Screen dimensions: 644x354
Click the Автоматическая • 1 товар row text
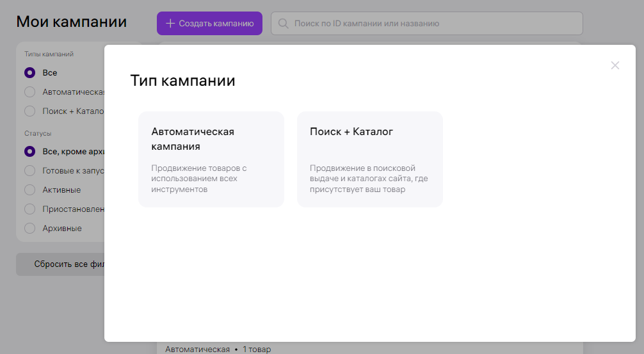218,349
